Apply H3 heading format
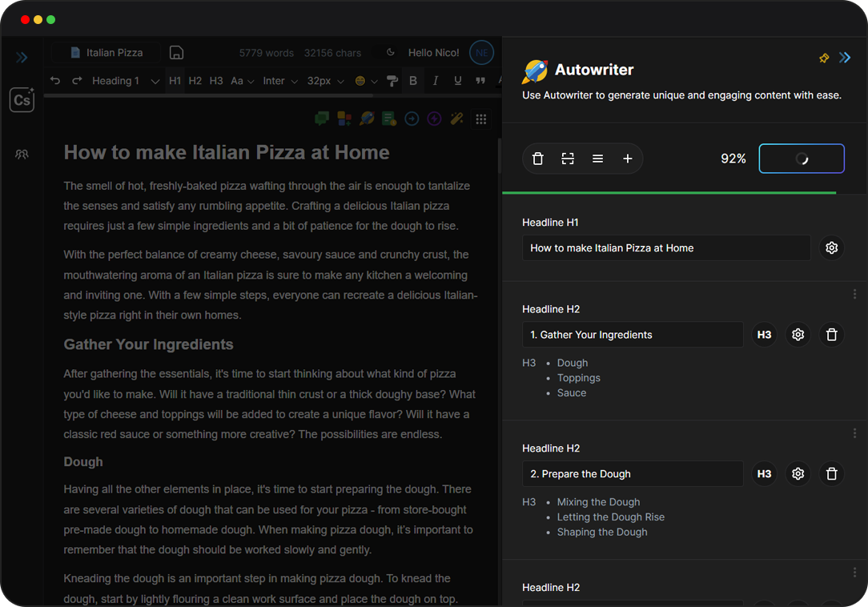The height and width of the screenshot is (607, 868). click(x=216, y=81)
